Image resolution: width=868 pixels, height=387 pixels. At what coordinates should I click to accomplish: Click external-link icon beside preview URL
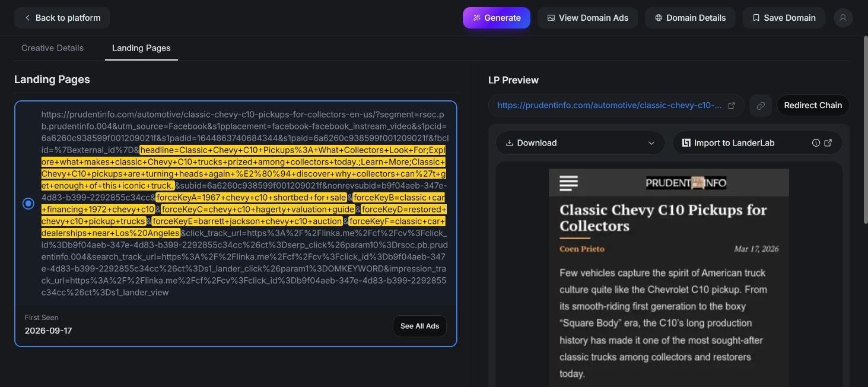732,105
